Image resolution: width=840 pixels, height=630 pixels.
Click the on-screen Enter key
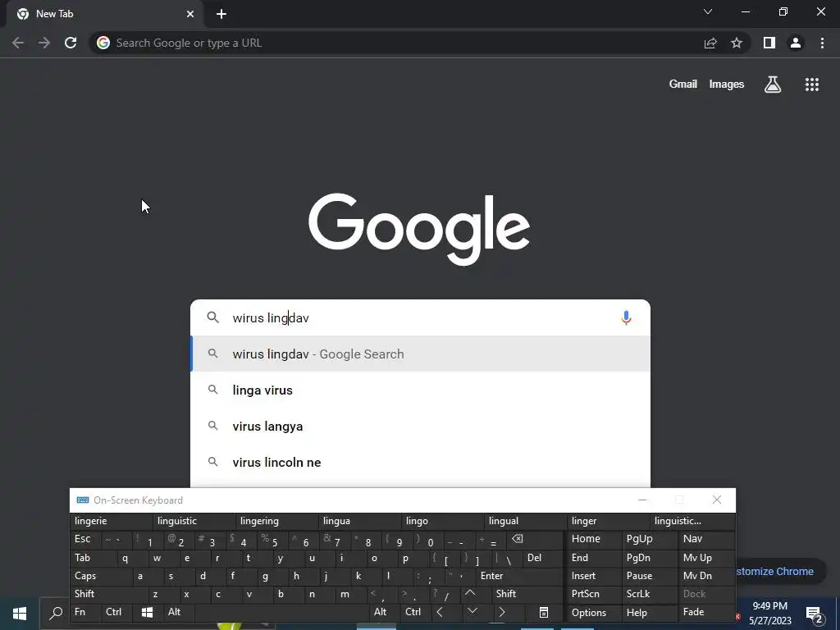coord(519,576)
